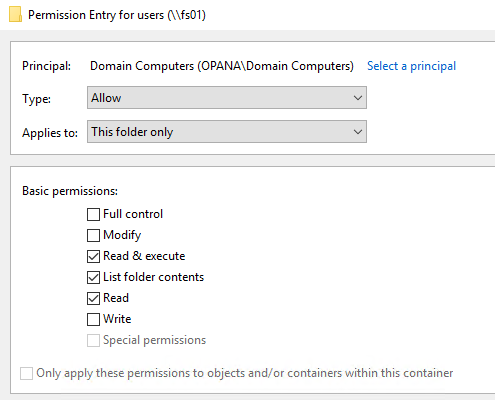Click the Applies to field label

coord(50,133)
